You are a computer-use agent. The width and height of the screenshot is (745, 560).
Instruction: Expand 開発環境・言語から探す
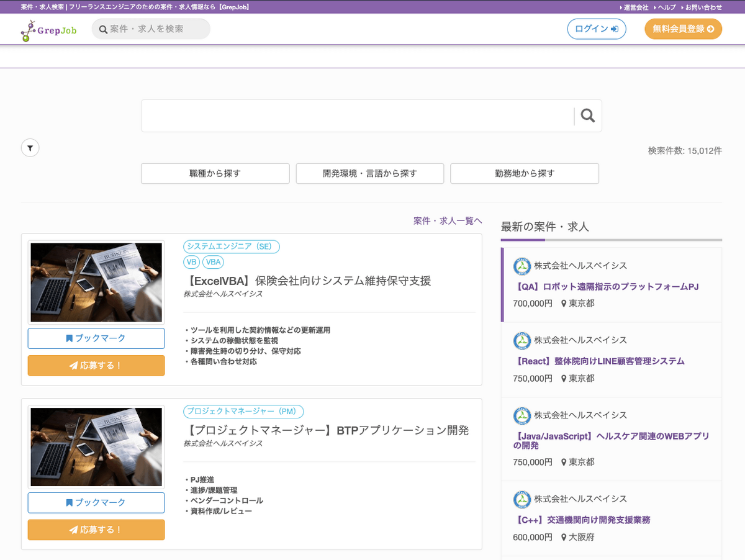point(370,174)
